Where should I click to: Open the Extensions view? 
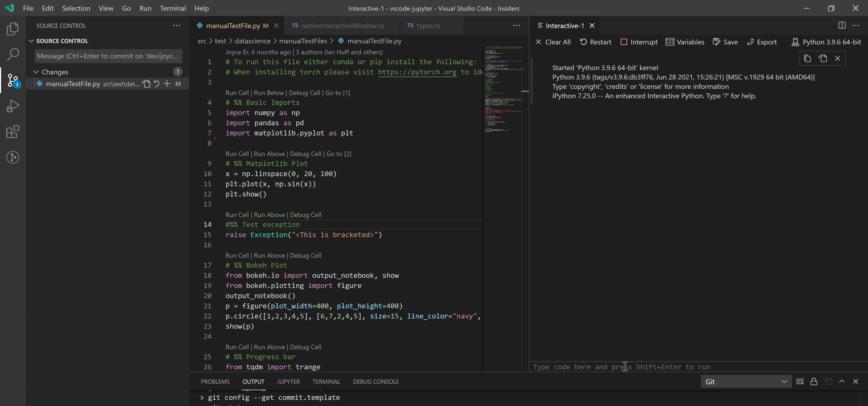(x=13, y=132)
